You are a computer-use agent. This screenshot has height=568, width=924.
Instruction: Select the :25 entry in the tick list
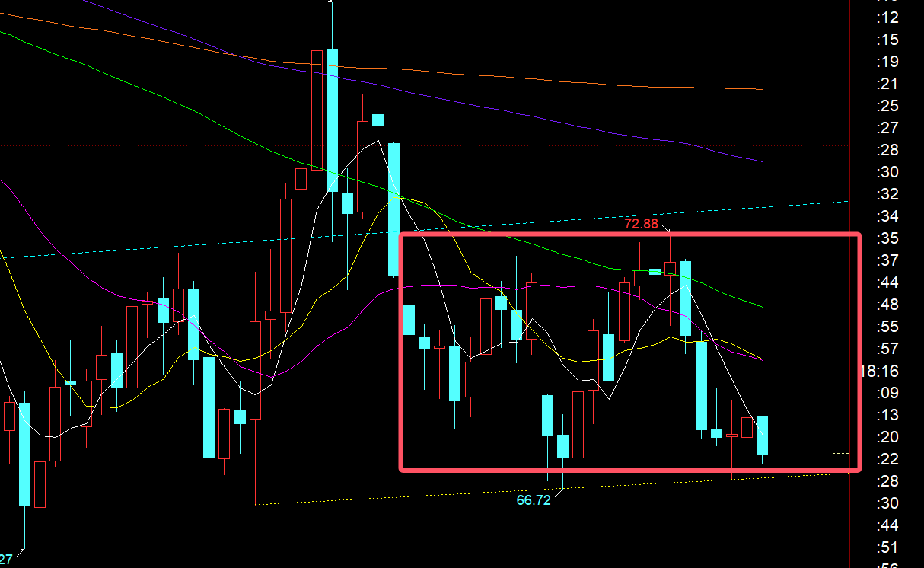click(887, 106)
